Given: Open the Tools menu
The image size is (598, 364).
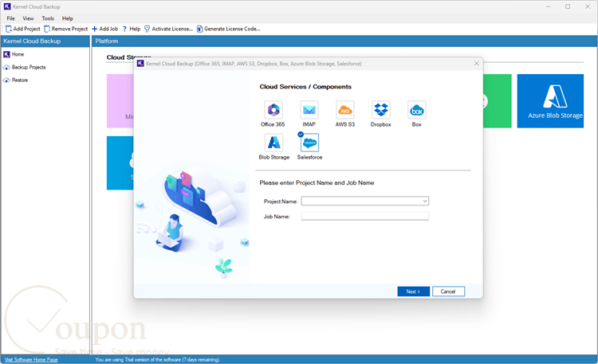Looking at the screenshot, I should tap(48, 18).
